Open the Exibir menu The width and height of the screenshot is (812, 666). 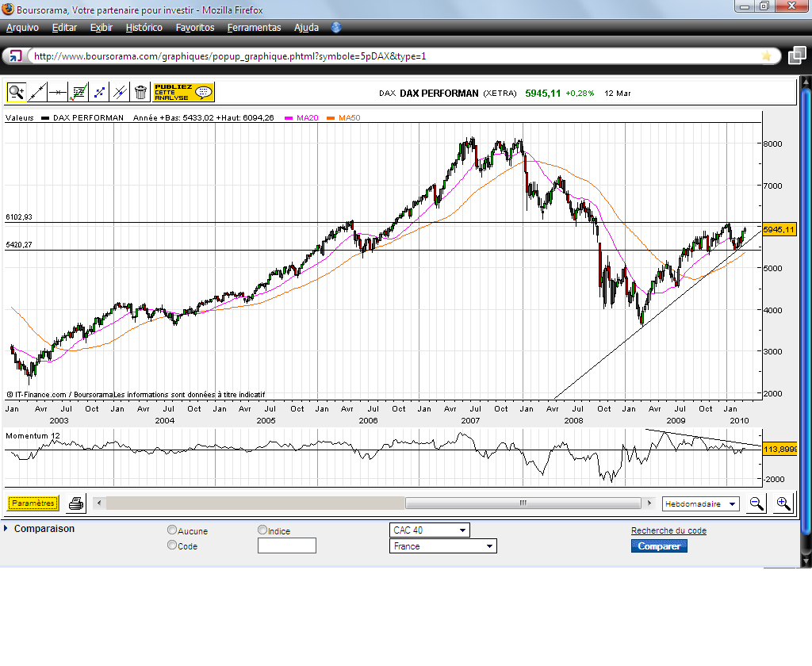[x=101, y=28]
